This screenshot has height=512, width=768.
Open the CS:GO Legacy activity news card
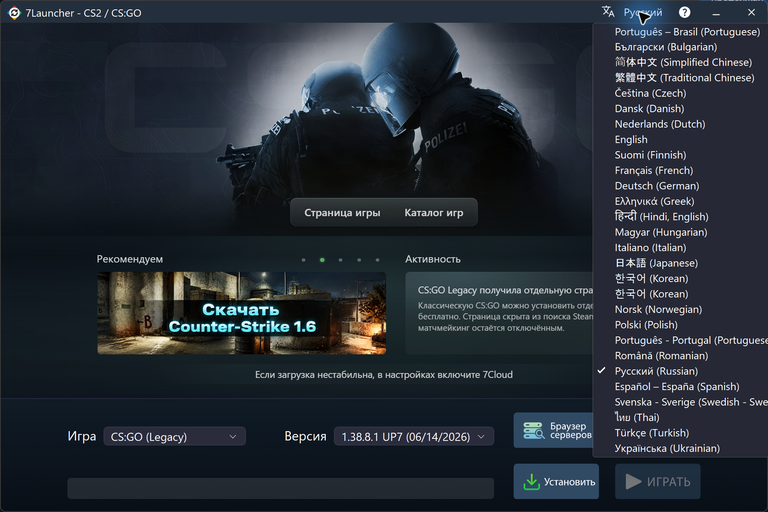coord(499,313)
